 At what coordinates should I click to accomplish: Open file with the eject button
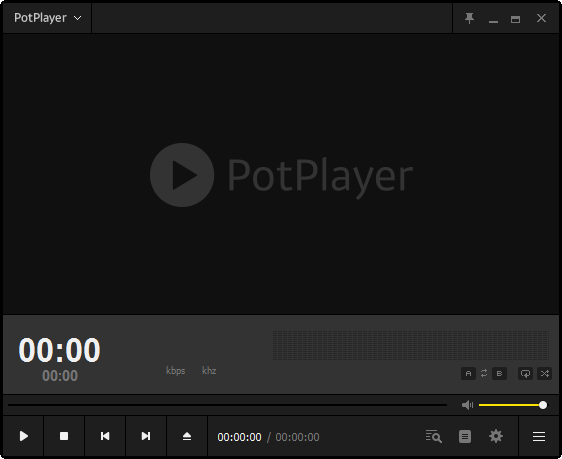[x=187, y=436]
